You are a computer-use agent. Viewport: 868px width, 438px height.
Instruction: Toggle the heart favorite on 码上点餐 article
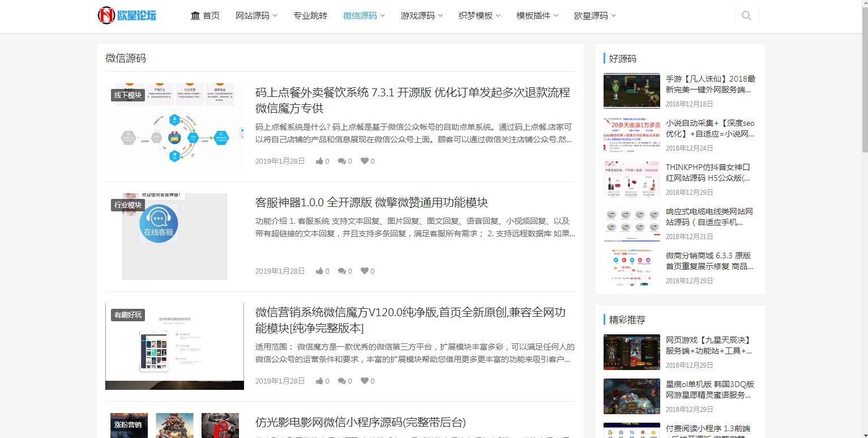click(x=364, y=161)
